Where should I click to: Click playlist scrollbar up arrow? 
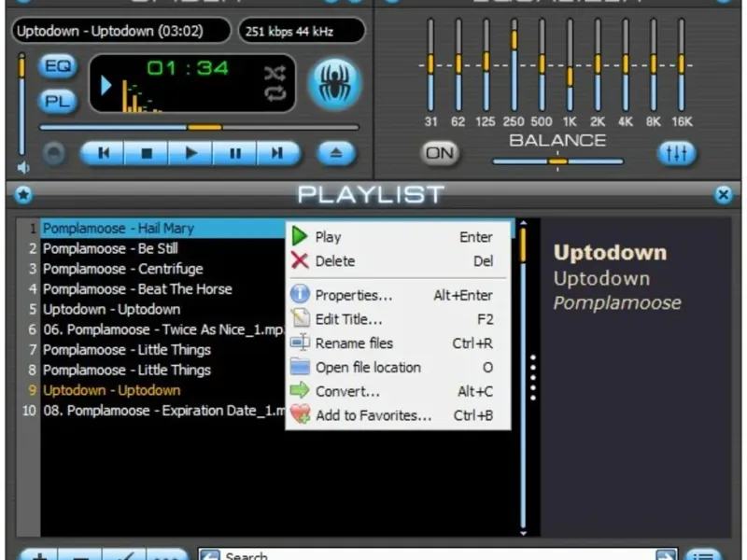[523, 222]
